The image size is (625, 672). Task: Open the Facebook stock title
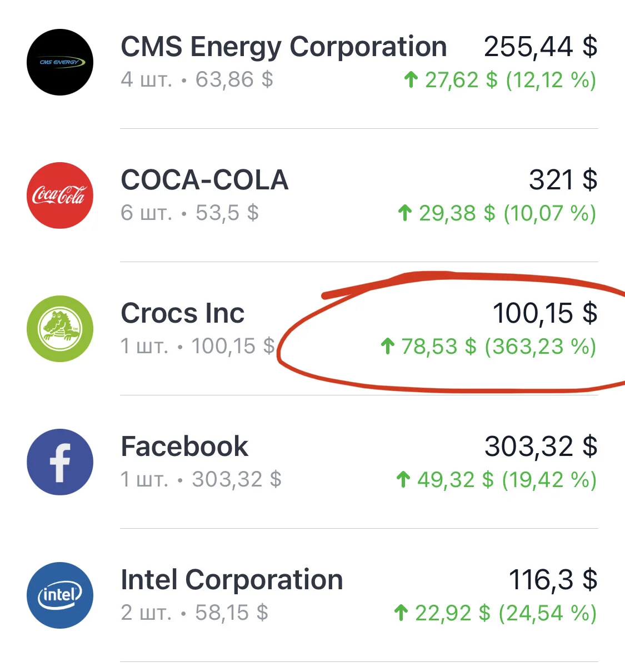184,447
